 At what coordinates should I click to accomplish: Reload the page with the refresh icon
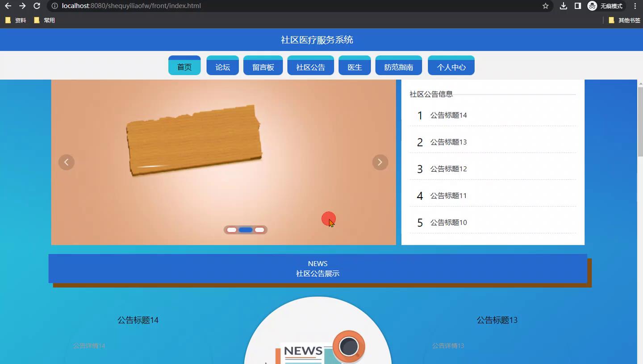point(37,6)
